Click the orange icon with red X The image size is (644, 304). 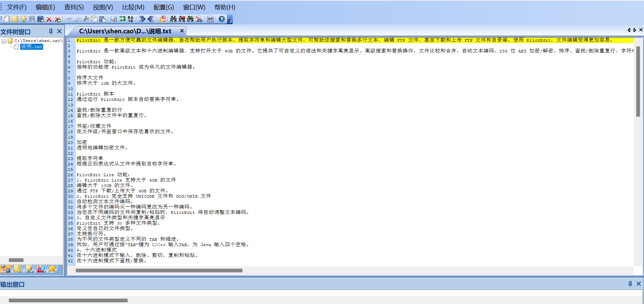(162, 19)
